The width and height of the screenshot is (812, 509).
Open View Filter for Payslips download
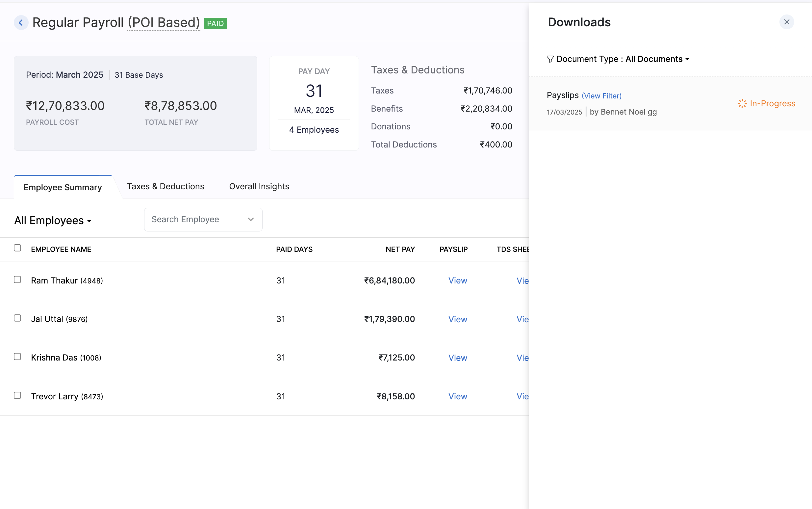pyautogui.click(x=601, y=95)
